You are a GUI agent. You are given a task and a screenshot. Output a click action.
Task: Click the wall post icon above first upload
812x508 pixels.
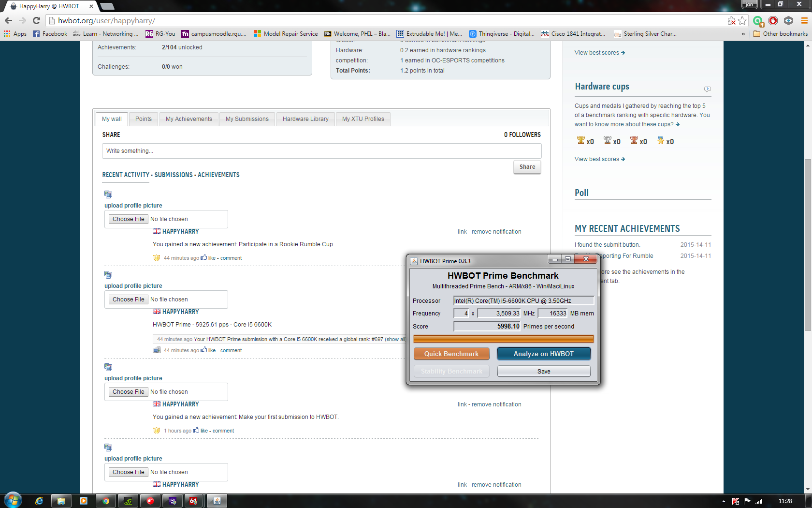click(108, 194)
